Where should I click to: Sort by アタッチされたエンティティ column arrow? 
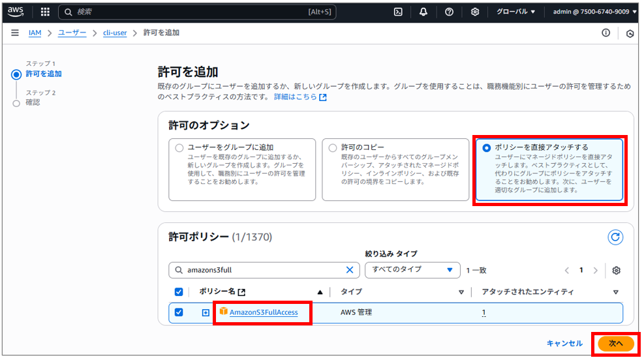[x=616, y=292]
